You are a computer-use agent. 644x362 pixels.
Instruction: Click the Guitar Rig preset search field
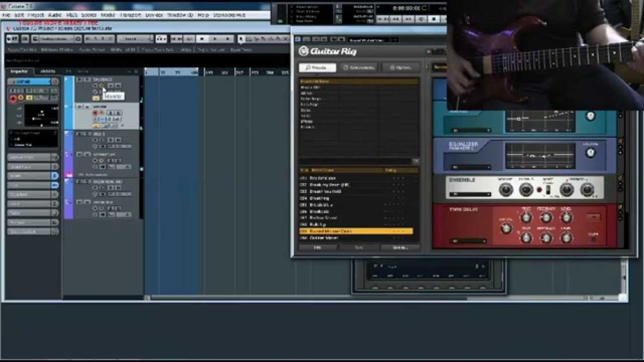[x=355, y=161]
